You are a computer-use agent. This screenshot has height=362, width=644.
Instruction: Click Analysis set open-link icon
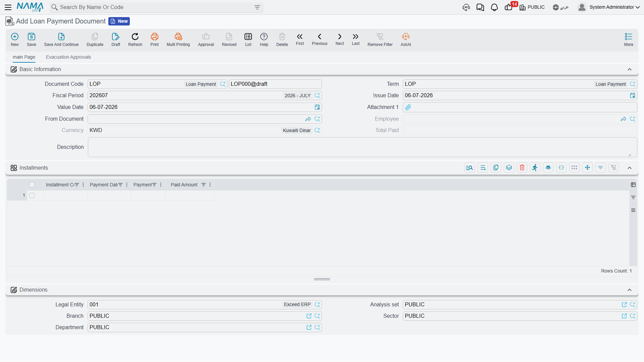coord(624,305)
